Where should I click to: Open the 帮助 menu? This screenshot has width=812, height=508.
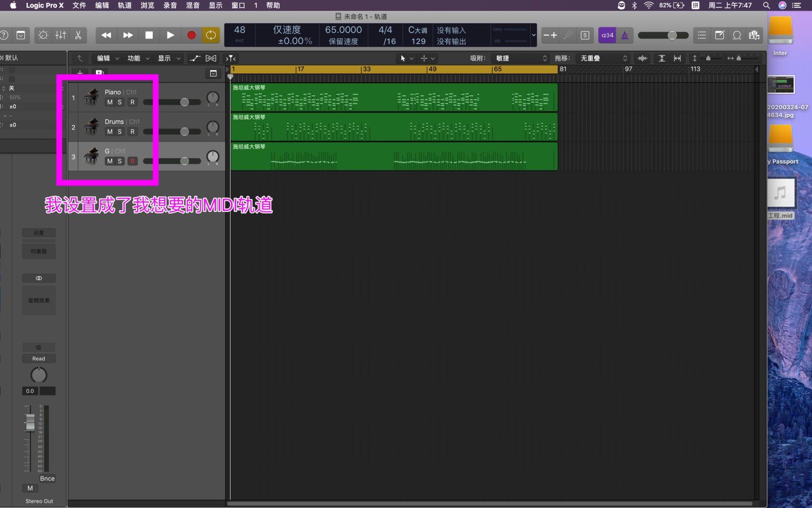click(x=273, y=5)
